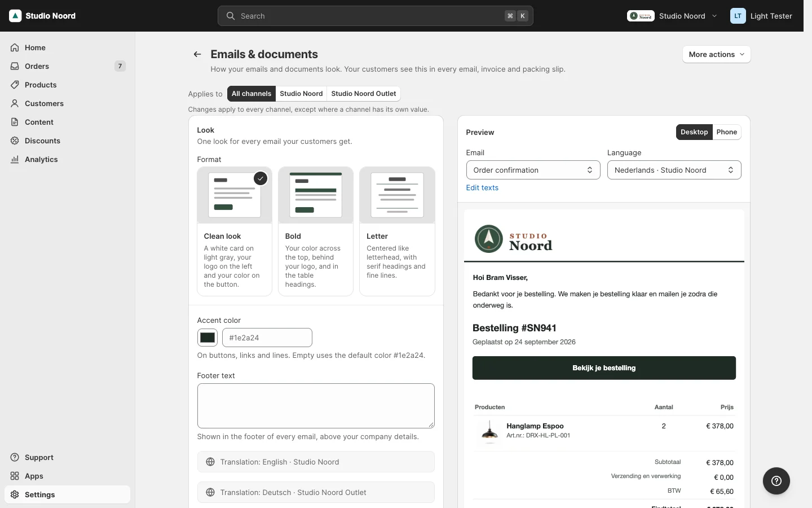Open Home from the sidebar
812x508 pixels.
(67, 47)
